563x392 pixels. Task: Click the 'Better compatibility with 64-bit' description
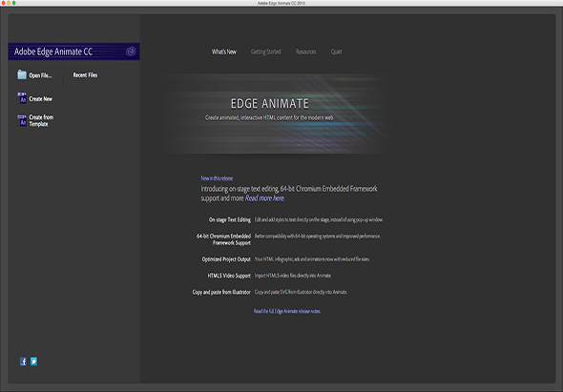pos(318,237)
